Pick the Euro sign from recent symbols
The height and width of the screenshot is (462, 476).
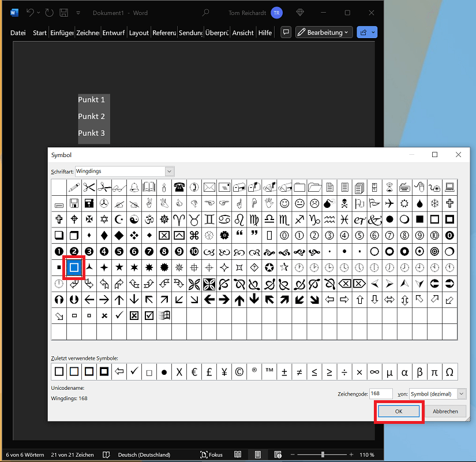194,372
